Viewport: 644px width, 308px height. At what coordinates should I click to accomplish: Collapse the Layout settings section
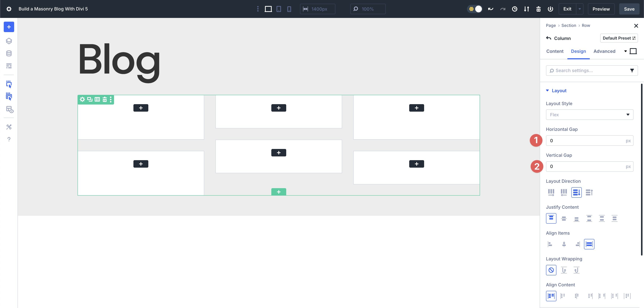point(547,90)
